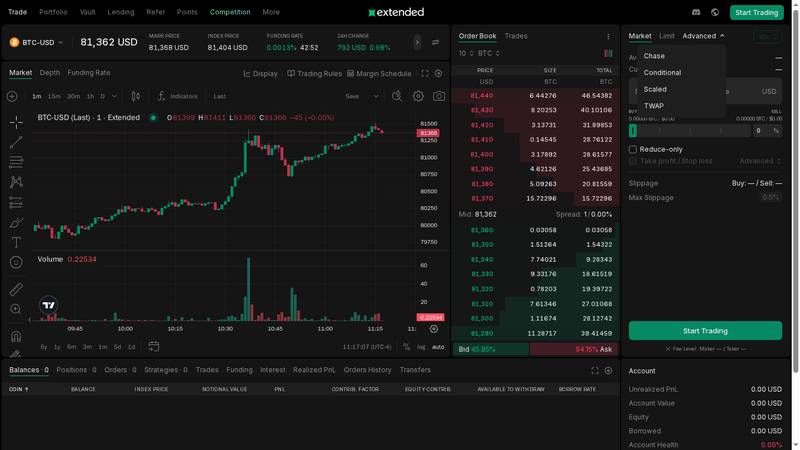Open the Save layout dropdown arrow
Viewport: 800px width, 450px height.
(376, 96)
